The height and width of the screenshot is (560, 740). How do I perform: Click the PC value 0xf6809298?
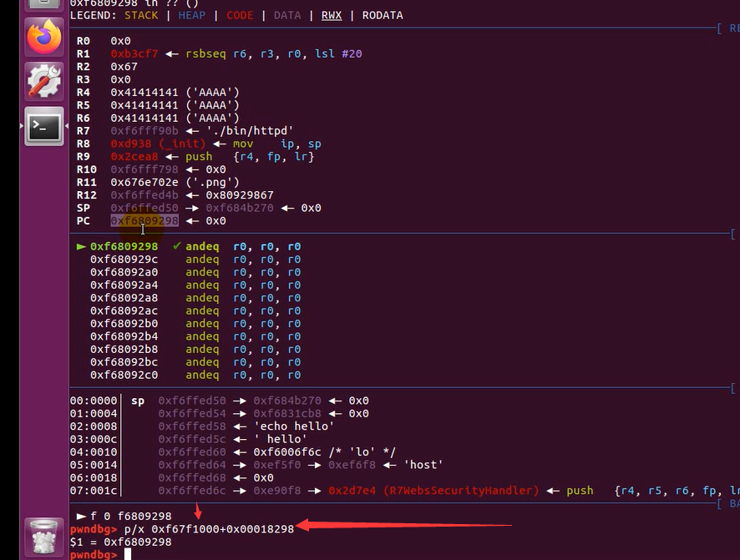point(144,220)
